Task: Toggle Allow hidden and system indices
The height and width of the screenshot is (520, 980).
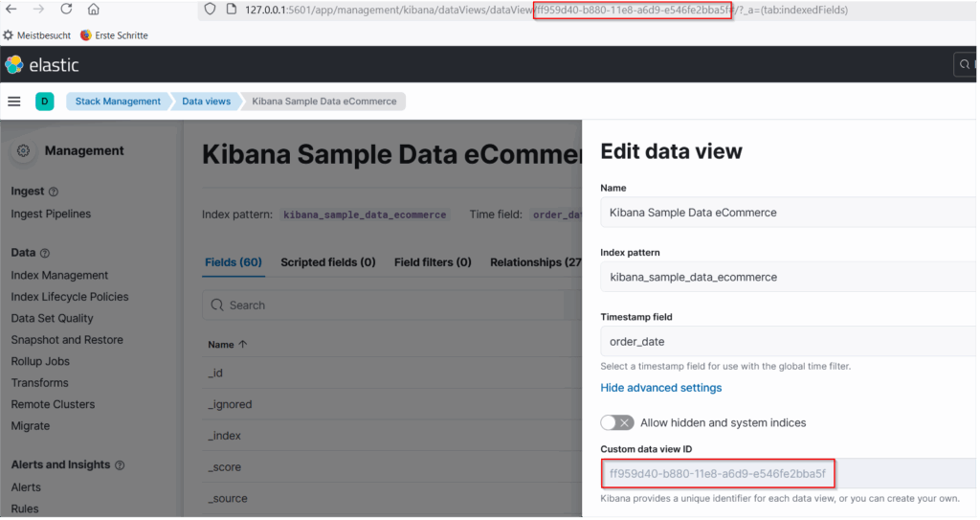Action: [x=617, y=423]
